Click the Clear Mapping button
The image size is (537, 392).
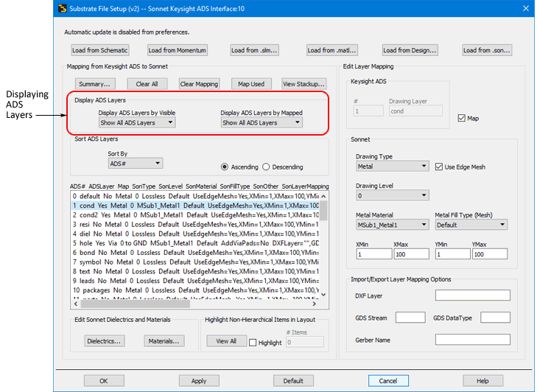click(x=199, y=84)
